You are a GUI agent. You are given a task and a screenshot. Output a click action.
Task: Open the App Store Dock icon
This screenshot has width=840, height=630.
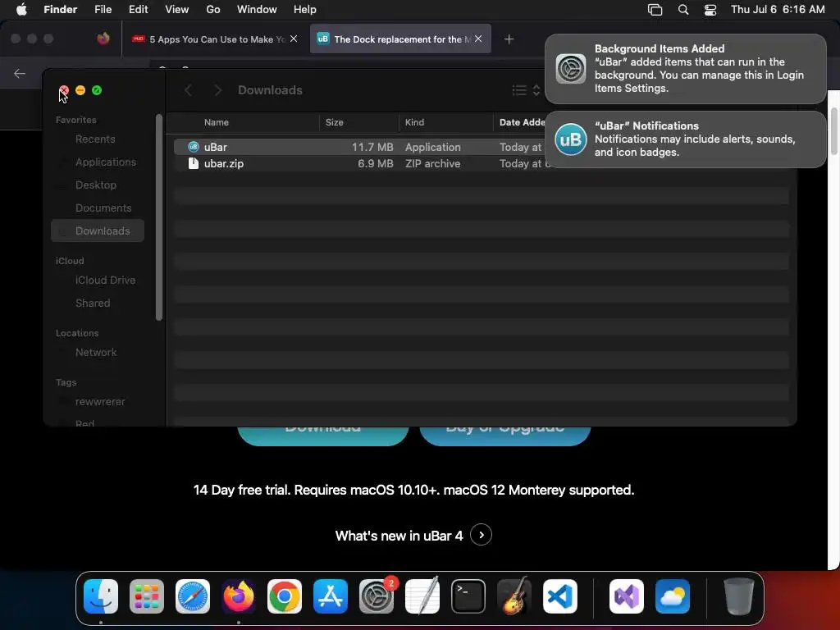point(331,596)
